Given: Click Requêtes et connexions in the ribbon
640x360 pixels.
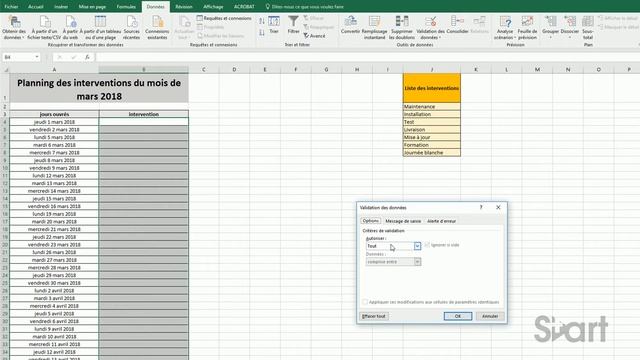Looking at the screenshot, I should (x=224, y=18).
